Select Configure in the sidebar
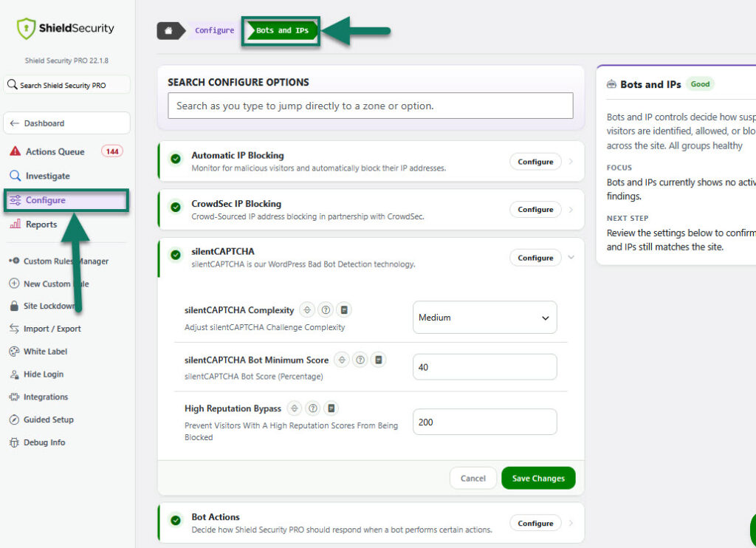 66,200
